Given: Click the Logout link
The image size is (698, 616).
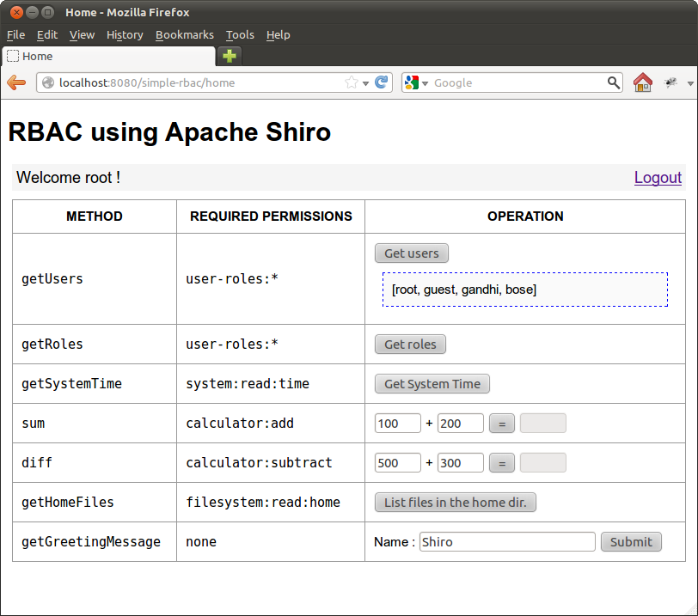Looking at the screenshot, I should pos(658,178).
